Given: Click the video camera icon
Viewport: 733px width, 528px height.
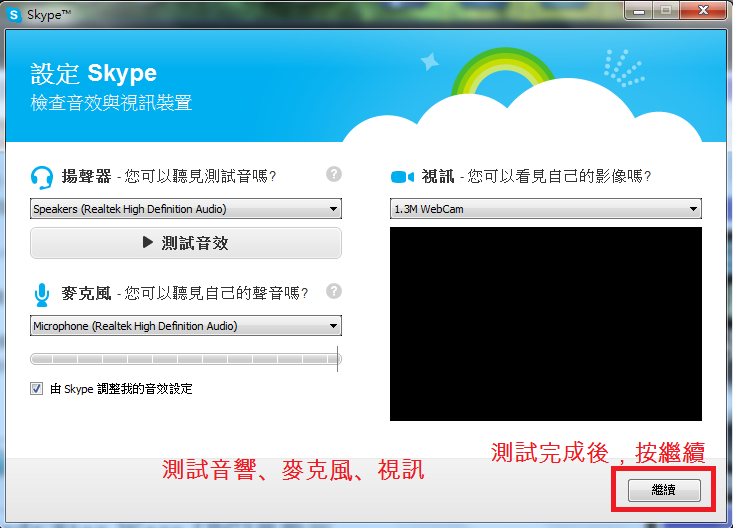Looking at the screenshot, I should coord(402,177).
